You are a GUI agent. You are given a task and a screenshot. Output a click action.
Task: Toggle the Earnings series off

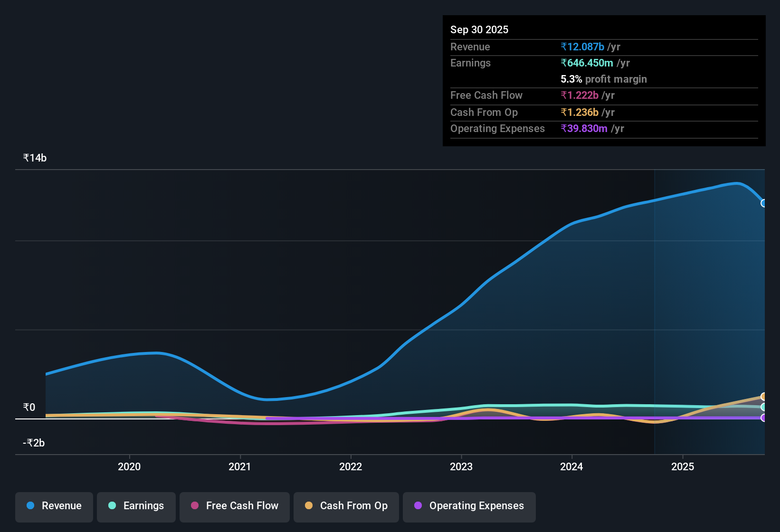pyautogui.click(x=136, y=506)
